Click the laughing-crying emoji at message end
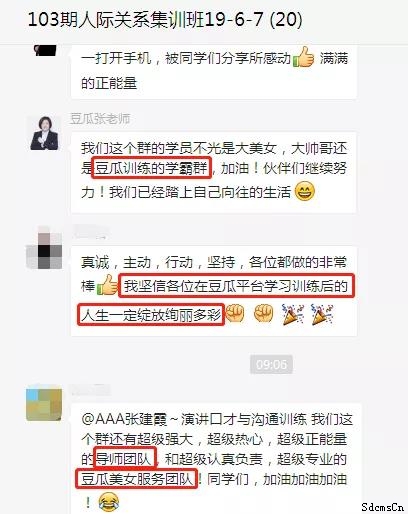The image size is (408, 514). (109, 501)
